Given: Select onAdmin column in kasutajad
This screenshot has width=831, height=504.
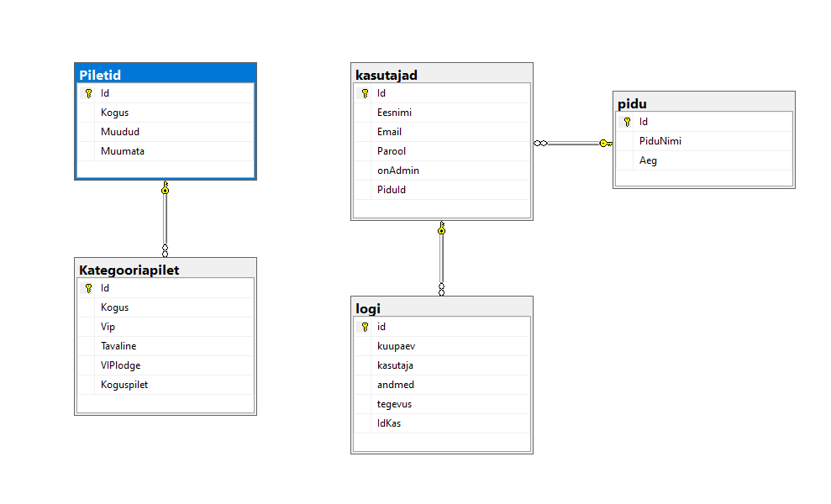Looking at the screenshot, I should point(441,171).
